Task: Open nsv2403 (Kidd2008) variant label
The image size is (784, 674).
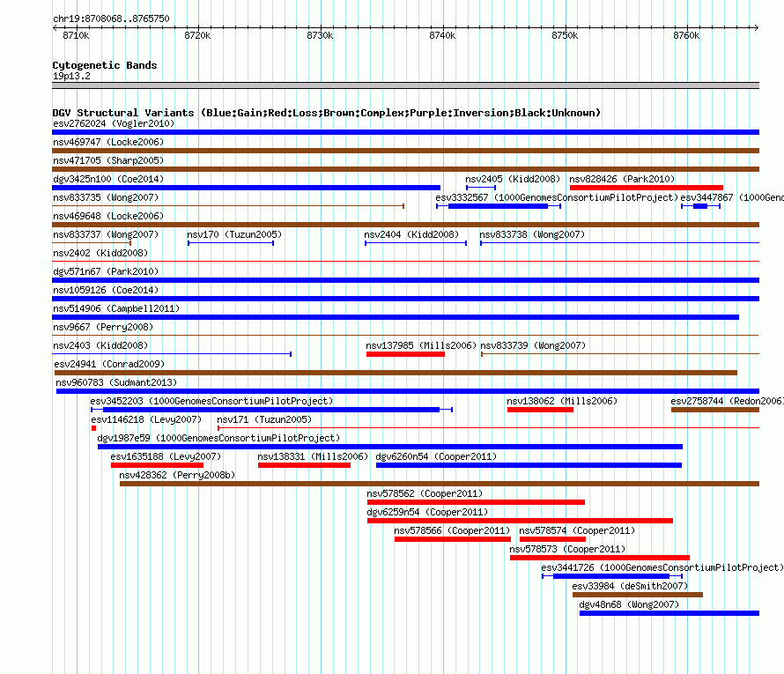Action: click(100, 345)
